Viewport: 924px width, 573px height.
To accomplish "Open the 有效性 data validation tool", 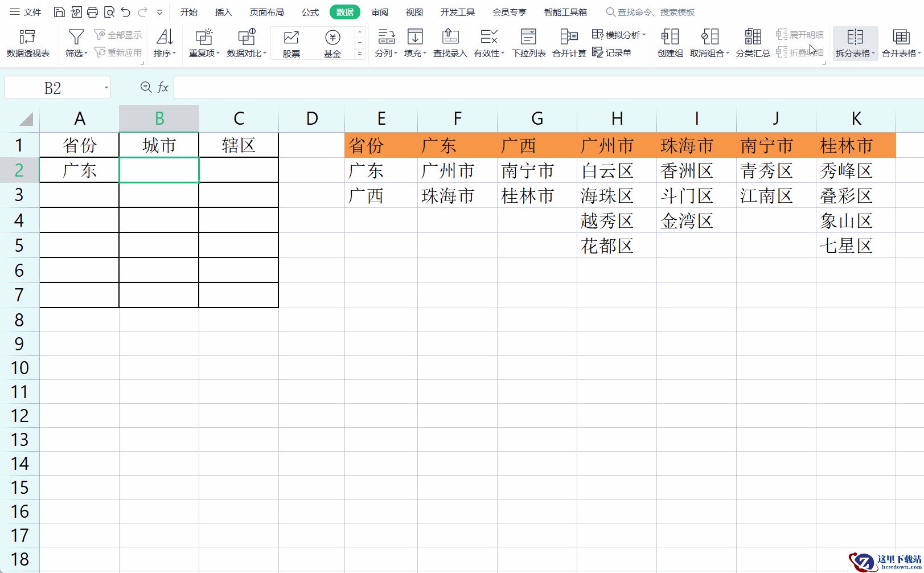I will (489, 43).
